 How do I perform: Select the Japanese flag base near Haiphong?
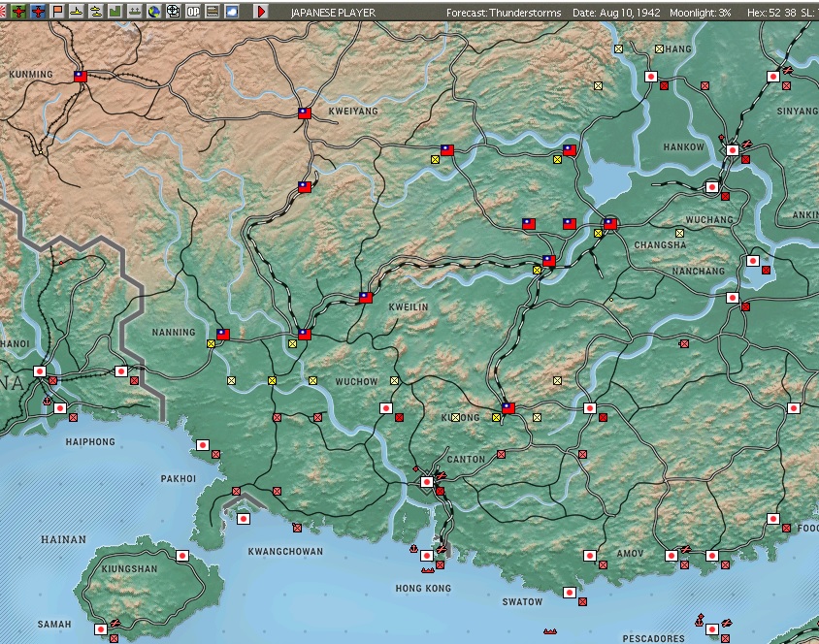[60, 408]
